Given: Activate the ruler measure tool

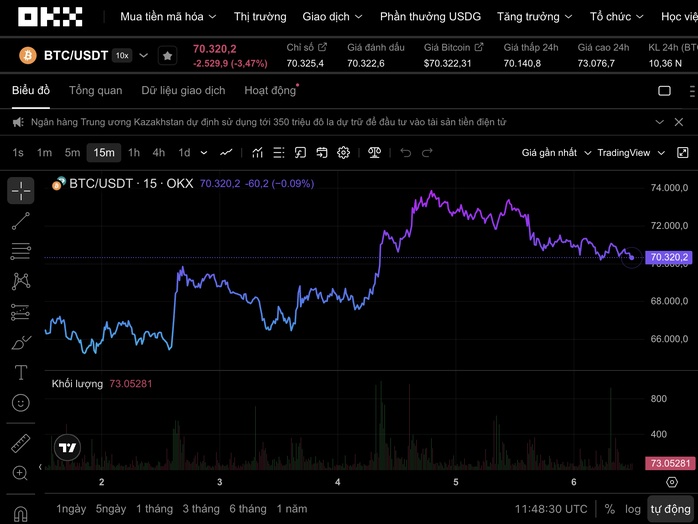Looking at the screenshot, I should pos(21,443).
